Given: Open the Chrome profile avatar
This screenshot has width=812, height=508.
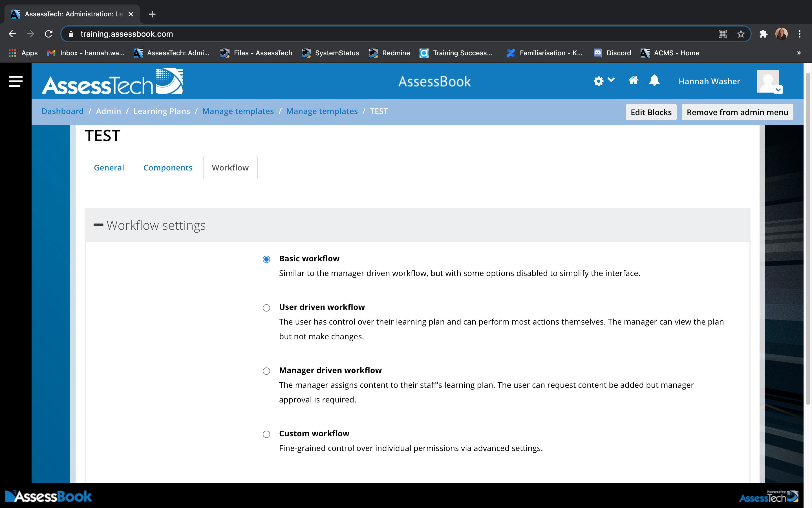Looking at the screenshot, I should pyautogui.click(x=781, y=34).
